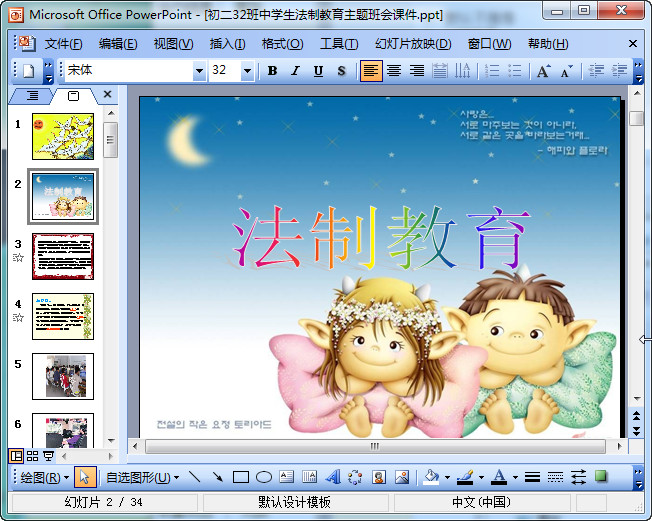Open the 幻灯片放映(D) menu
652x521 pixels.
pyautogui.click(x=413, y=44)
